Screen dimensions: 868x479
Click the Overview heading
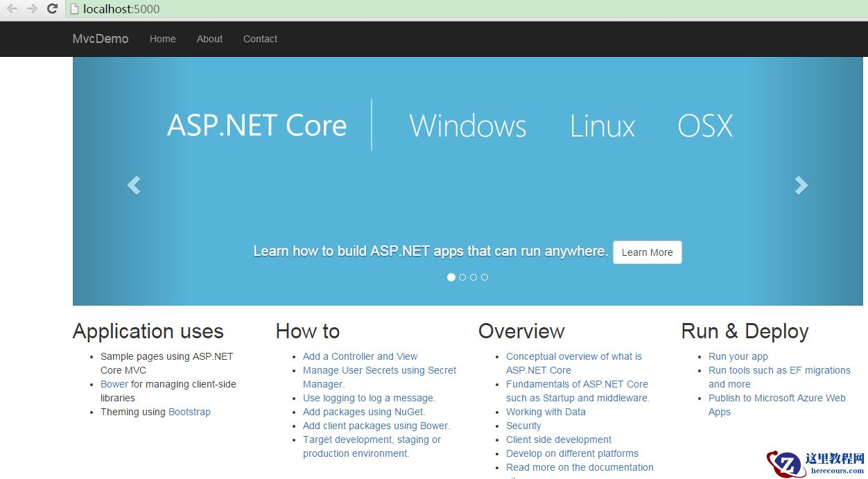tap(521, 331)
